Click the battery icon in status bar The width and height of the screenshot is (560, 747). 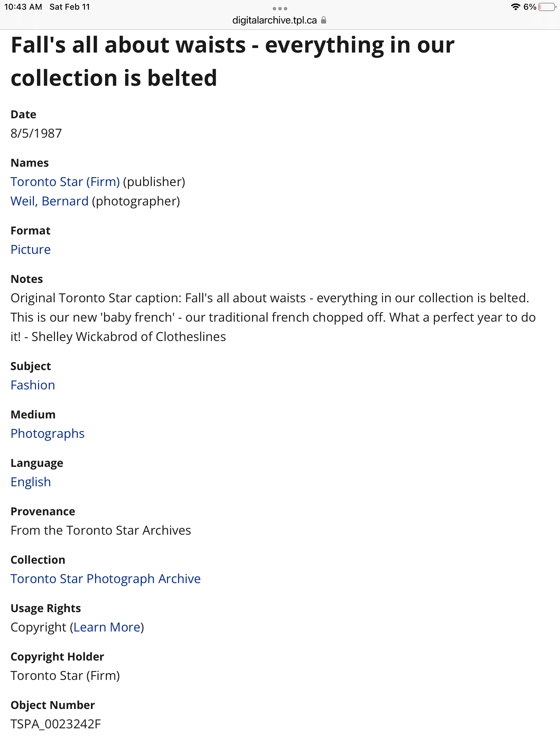click(547, 7)
